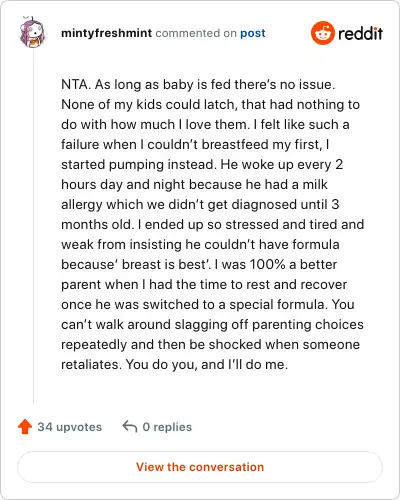Click the phrase "special formula"
The width and height of the screenshot is (400, 500).
[x=277, y=304]
